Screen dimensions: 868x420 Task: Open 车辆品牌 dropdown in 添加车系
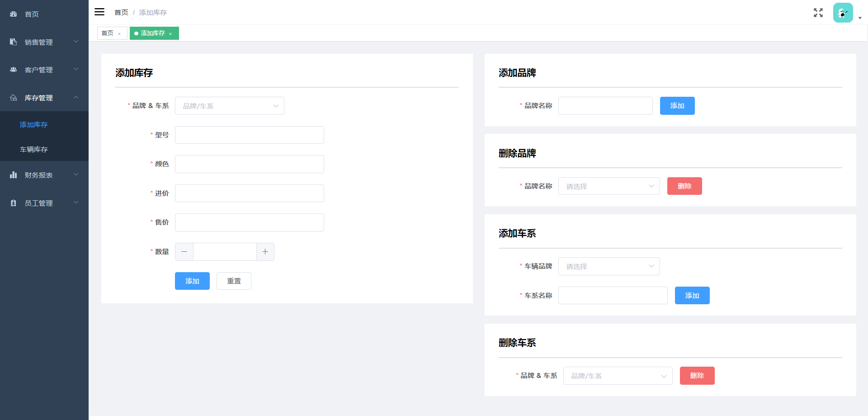click(609, 266)
